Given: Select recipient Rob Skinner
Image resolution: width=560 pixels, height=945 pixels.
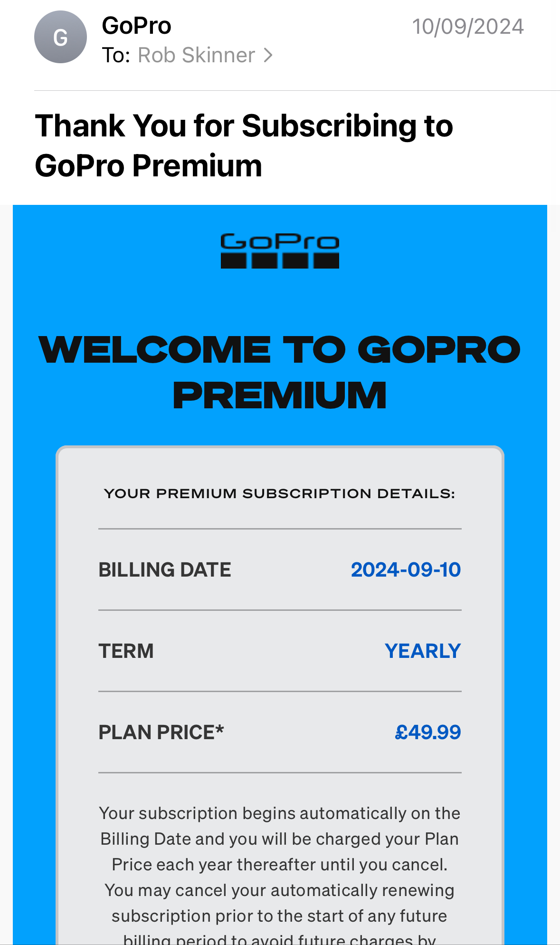Looking at the screenshot, I should click(x=196, y=56).
